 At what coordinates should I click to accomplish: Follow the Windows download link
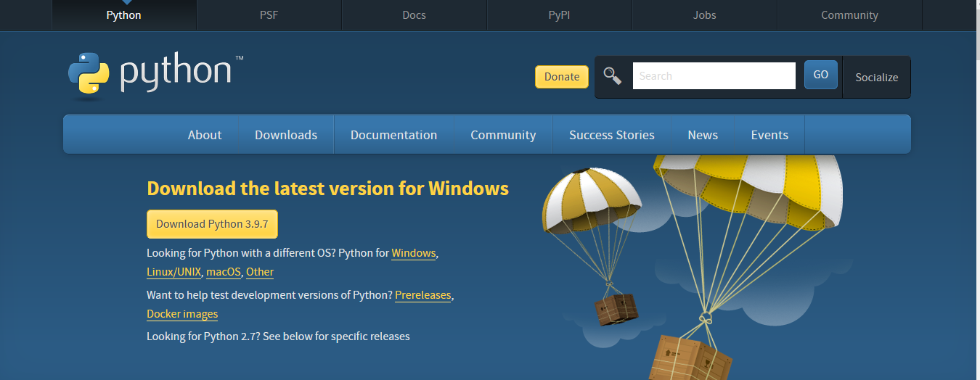click(414, 253)
